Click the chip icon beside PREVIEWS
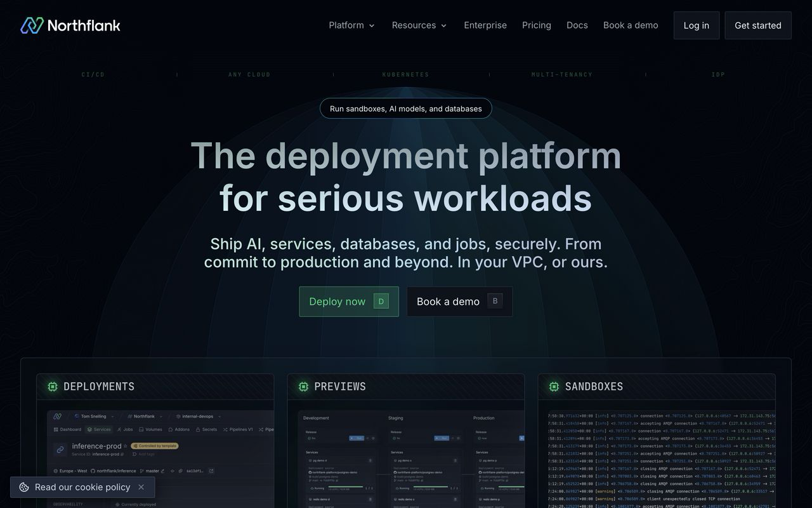The image size is (812, 508). point(303,386)
